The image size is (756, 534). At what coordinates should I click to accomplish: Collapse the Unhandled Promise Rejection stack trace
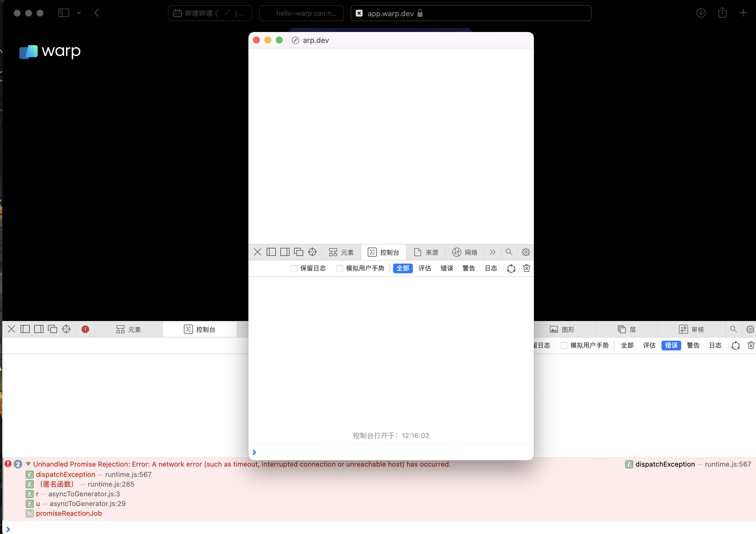[28, 464]
